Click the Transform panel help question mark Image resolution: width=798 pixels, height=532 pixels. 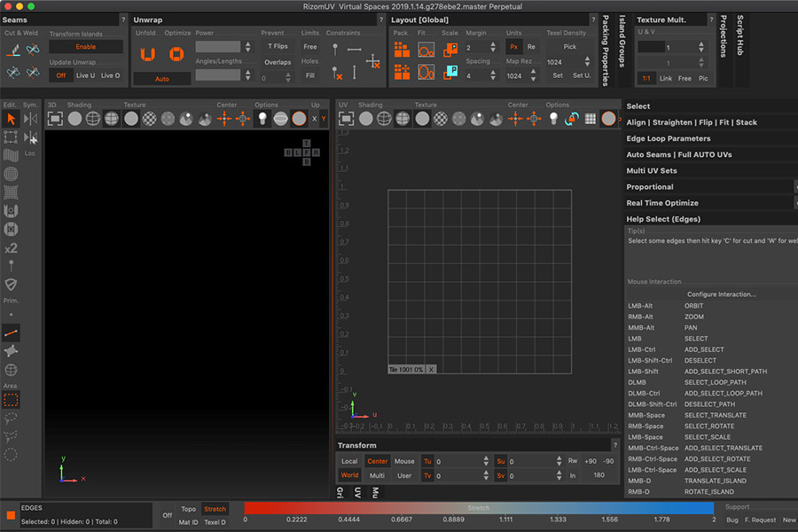click(614, 445)
